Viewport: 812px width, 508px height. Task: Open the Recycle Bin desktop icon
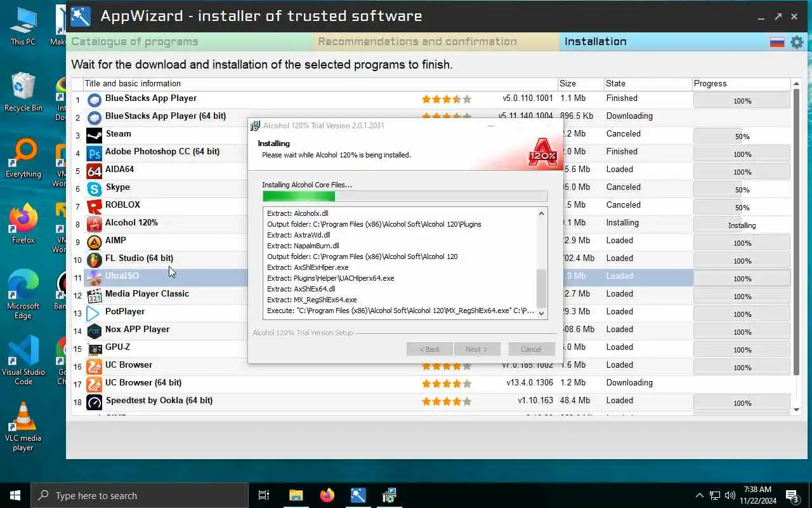[23, 92]
